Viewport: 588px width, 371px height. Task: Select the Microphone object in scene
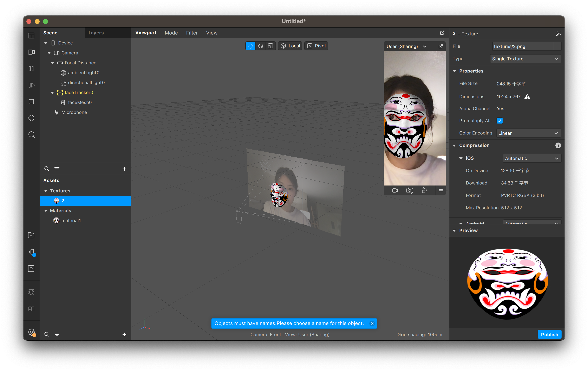(74, 113)
